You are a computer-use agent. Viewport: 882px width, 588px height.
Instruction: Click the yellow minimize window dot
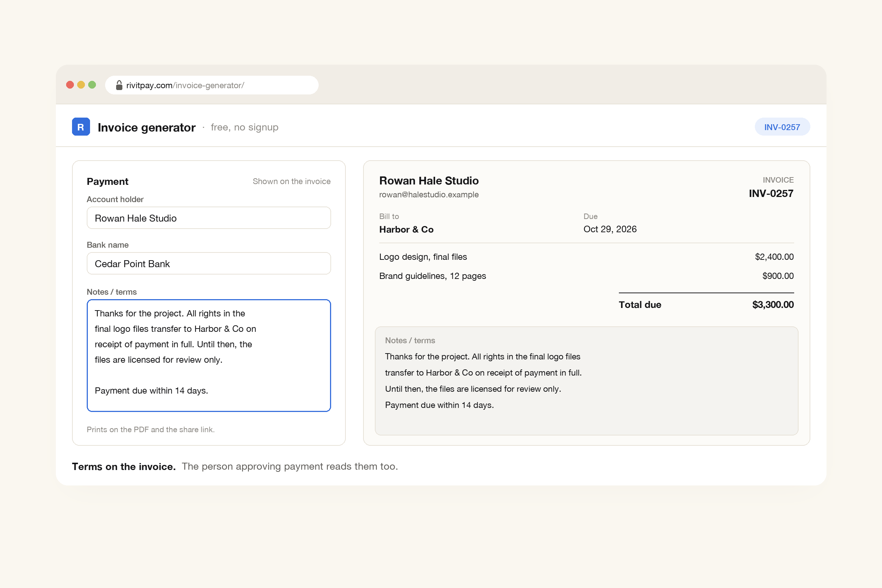coord(81,85)
